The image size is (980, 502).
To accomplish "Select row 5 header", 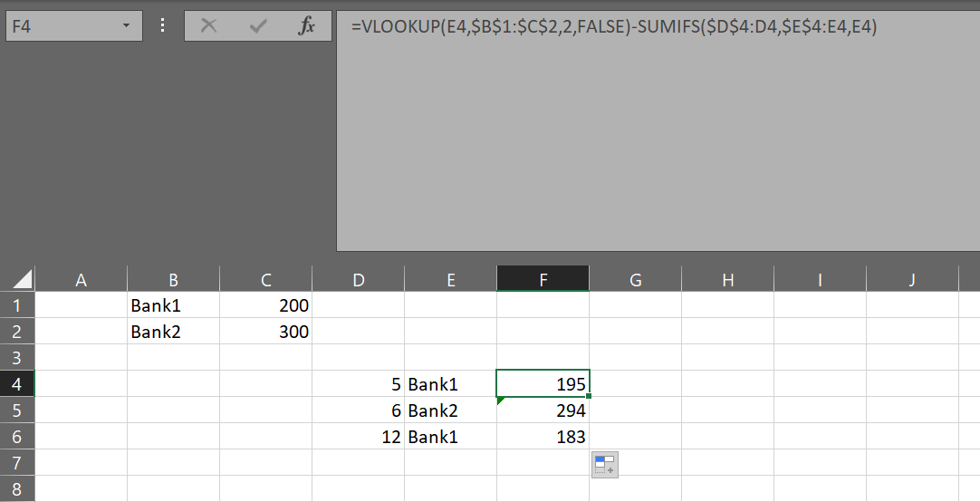I will click(x=17, y=410).
